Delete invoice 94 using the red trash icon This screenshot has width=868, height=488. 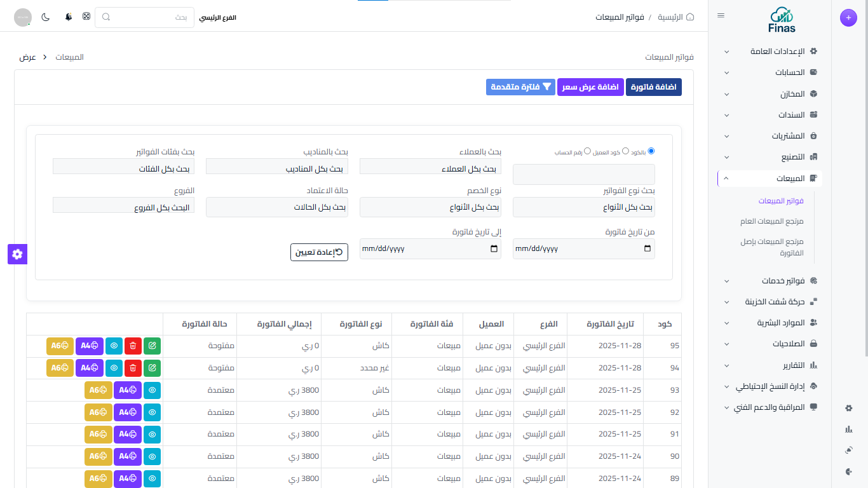point(133,368)
